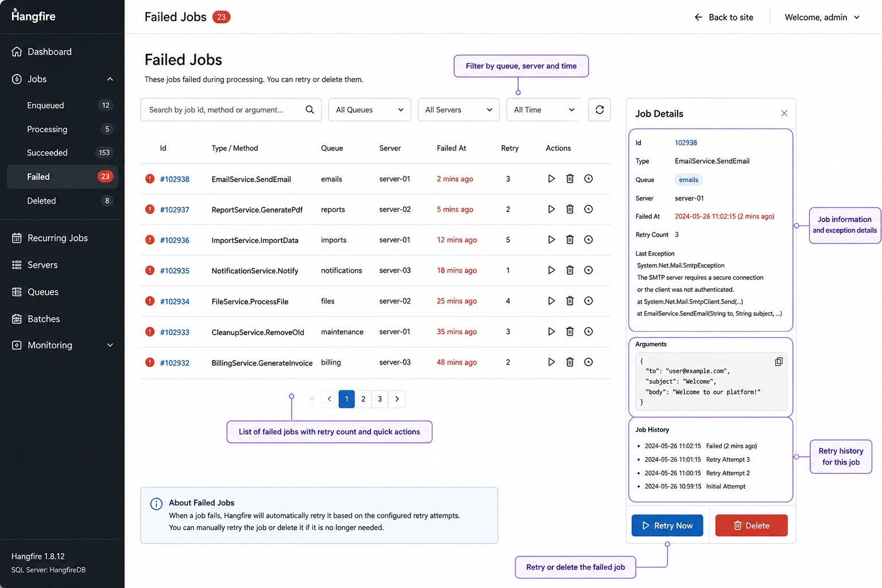Delete job #102937 with the trash icon
Screen dimensions: 882x588
(570, 209)
